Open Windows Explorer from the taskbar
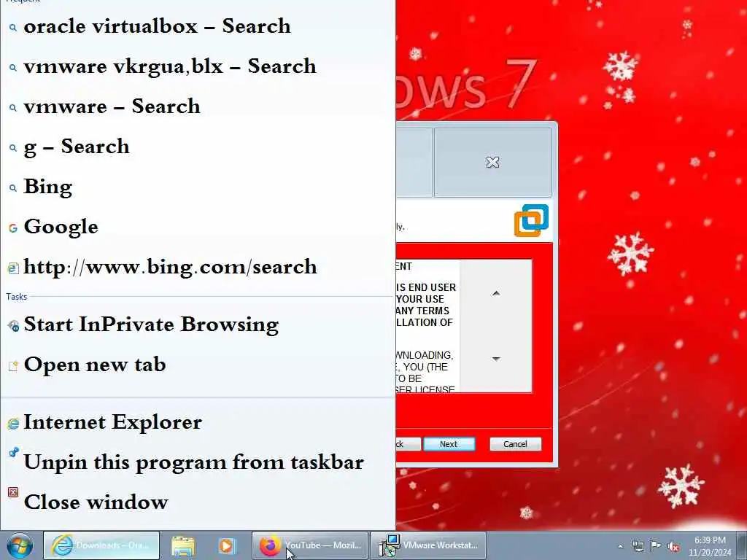 (183, 546)
